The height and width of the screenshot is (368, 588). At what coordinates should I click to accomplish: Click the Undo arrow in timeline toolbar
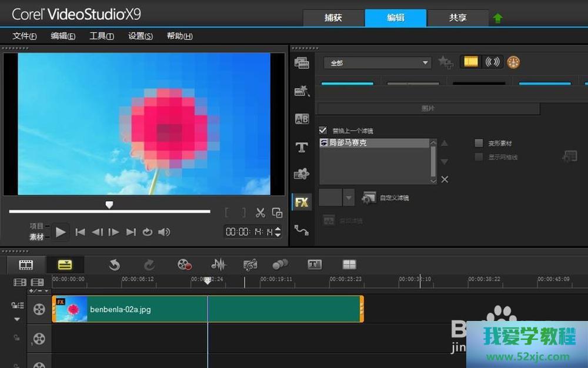pyautogui.click(x=114, y=265)
